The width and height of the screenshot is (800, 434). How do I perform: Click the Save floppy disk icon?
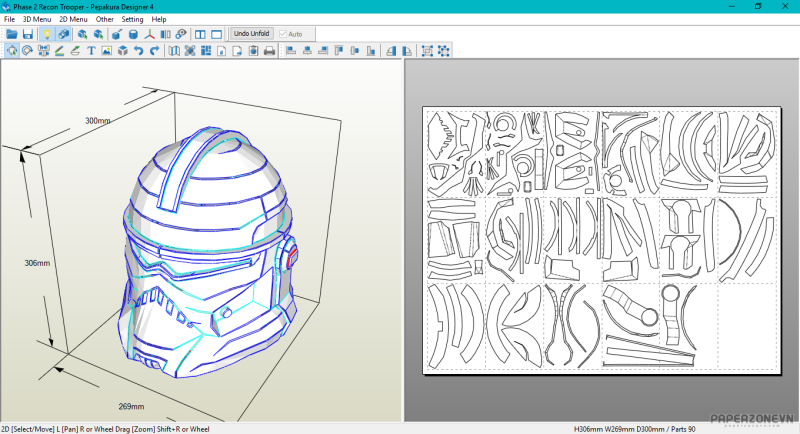click(x=28, y=34)
